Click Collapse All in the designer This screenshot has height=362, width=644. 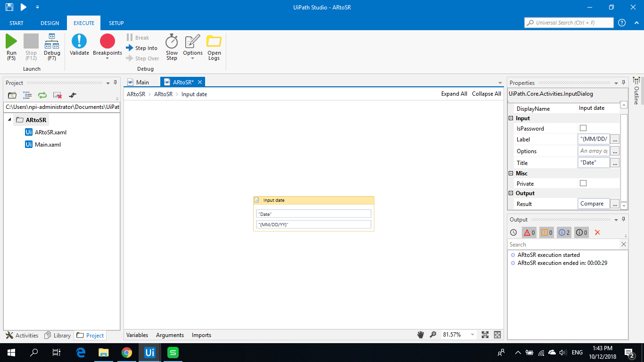(487, 94)
